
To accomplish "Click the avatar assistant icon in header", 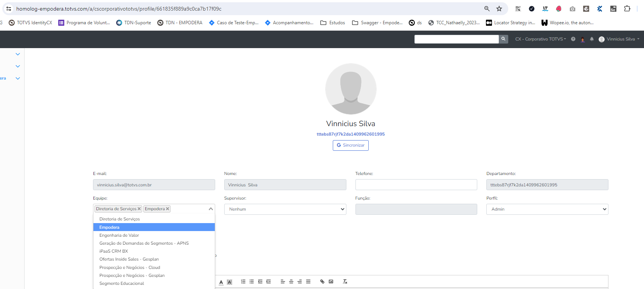I will pyautogui.click(x=583, y=39).
